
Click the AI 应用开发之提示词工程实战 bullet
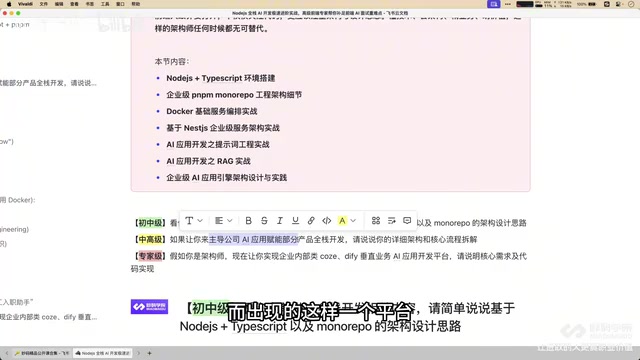pos(218,144)
